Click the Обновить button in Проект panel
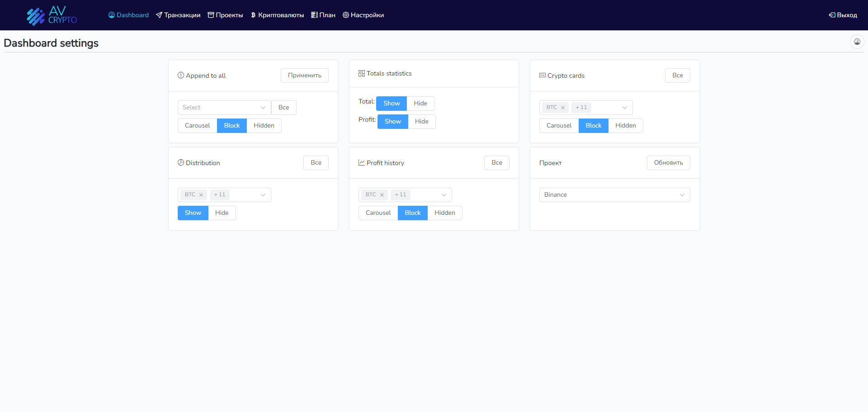This screenshot has height=412, width=868. click(x=668, y=162)
